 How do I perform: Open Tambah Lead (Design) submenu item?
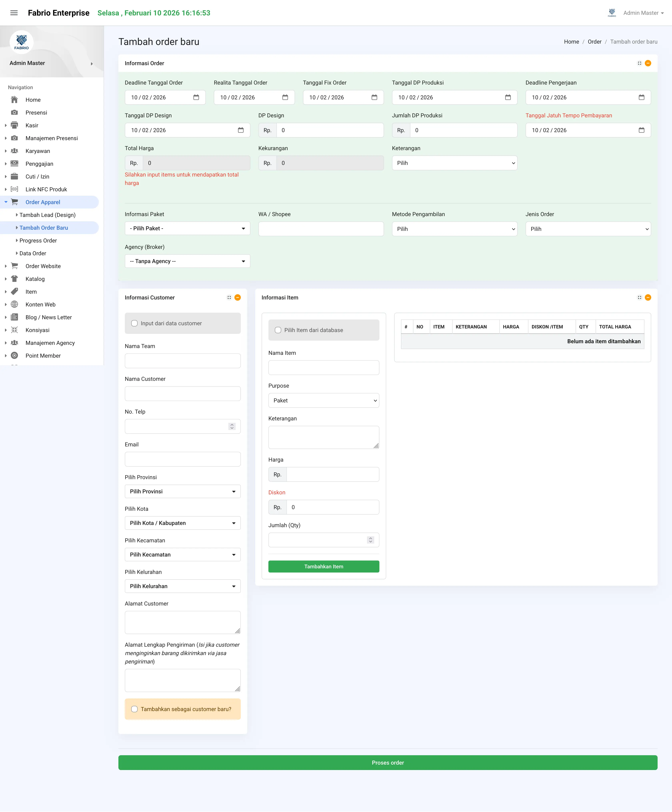(x=48, y=215)
